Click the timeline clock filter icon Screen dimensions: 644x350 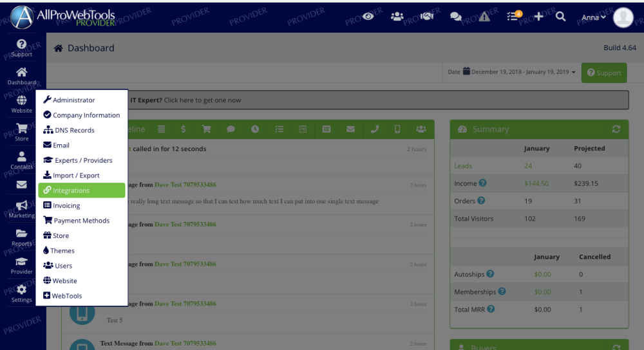(x=255, y=129)
